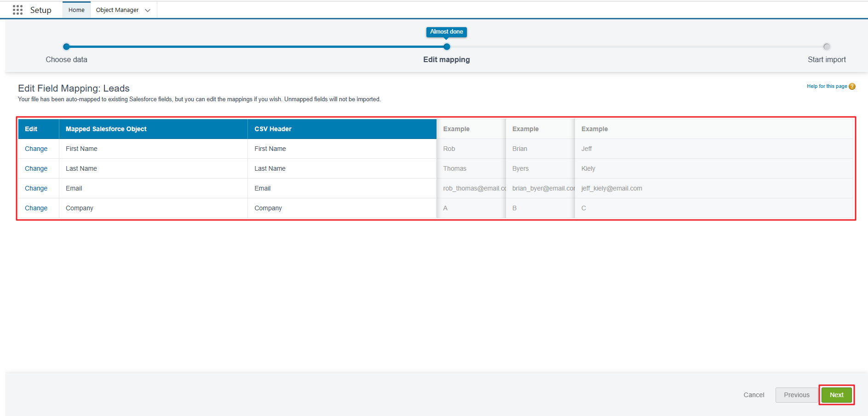Change the Company field mapping
Viewport: 868px width, 416px height.
tap(36, 208)
